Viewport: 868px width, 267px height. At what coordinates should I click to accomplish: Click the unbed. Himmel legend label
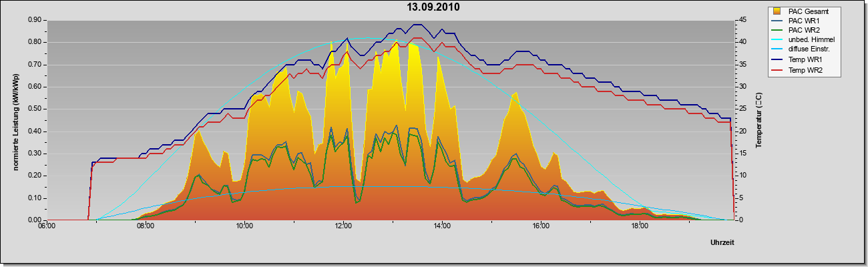tap(811, 41)
